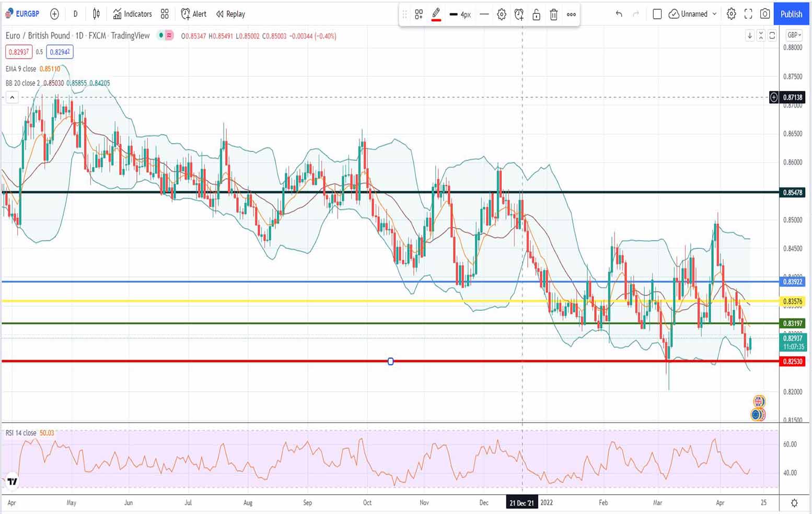Start bar Replay mode
This screenshot has height=514, width=812.
[230, 14]
